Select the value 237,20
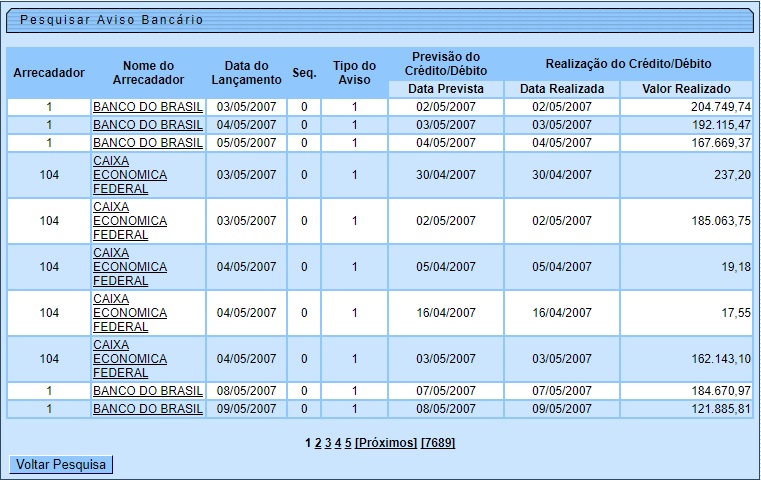The height and width of the screenshot is (480, 761). point(732,175)
